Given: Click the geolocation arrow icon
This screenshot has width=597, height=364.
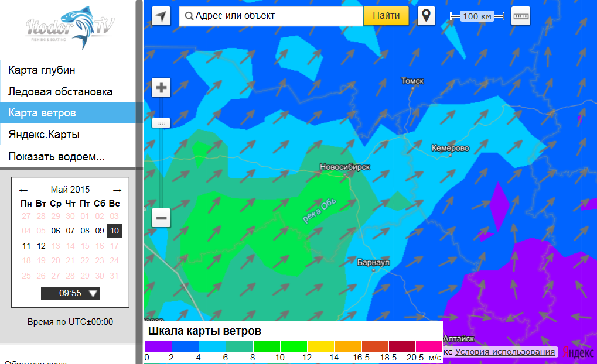Looking at the screenshot, I should pyautogui.click(x=161, y=16).
